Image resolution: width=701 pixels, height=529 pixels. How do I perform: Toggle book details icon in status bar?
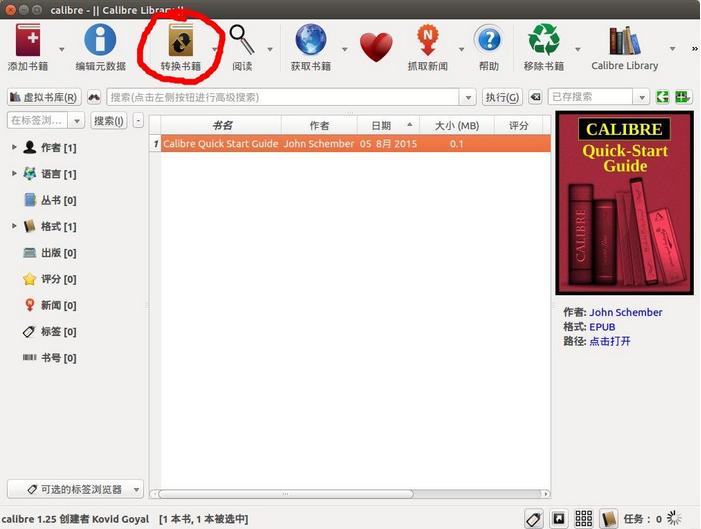608,519
